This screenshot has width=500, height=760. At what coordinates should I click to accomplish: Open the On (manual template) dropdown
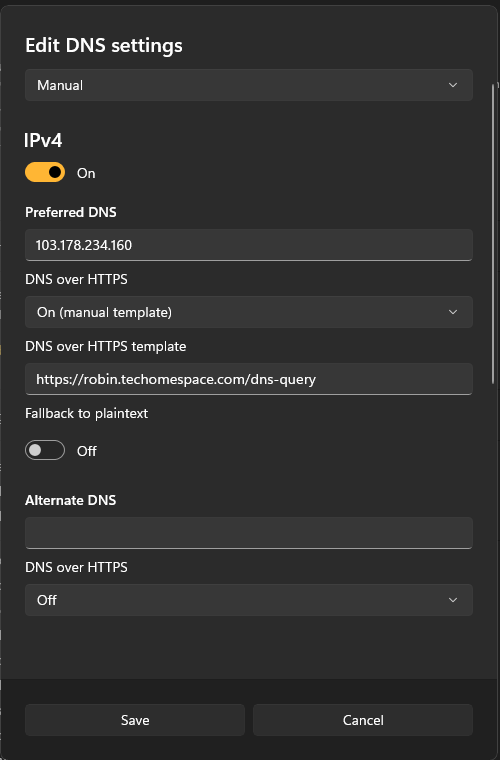click(249, 312)
